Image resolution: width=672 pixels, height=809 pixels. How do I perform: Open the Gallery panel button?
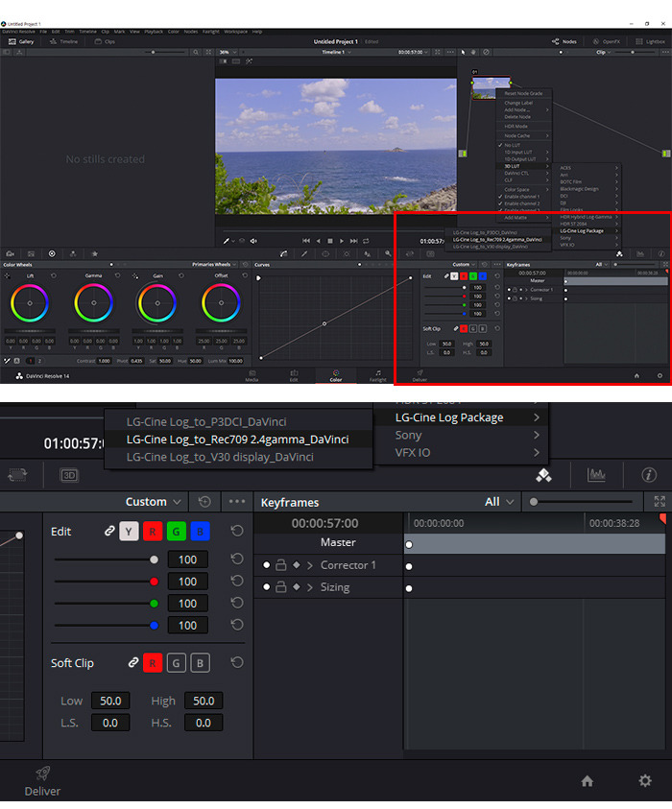(x=21, y=42)
